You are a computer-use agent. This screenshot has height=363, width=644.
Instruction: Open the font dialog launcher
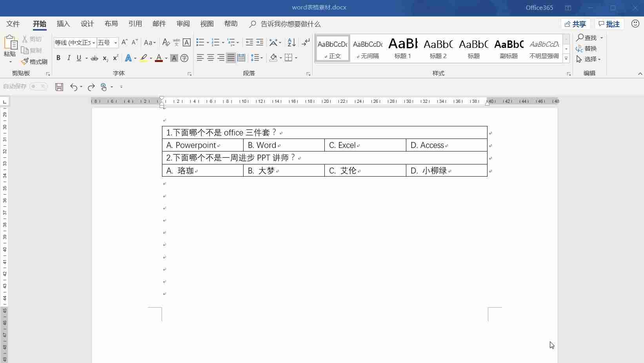tap(189, 74)
